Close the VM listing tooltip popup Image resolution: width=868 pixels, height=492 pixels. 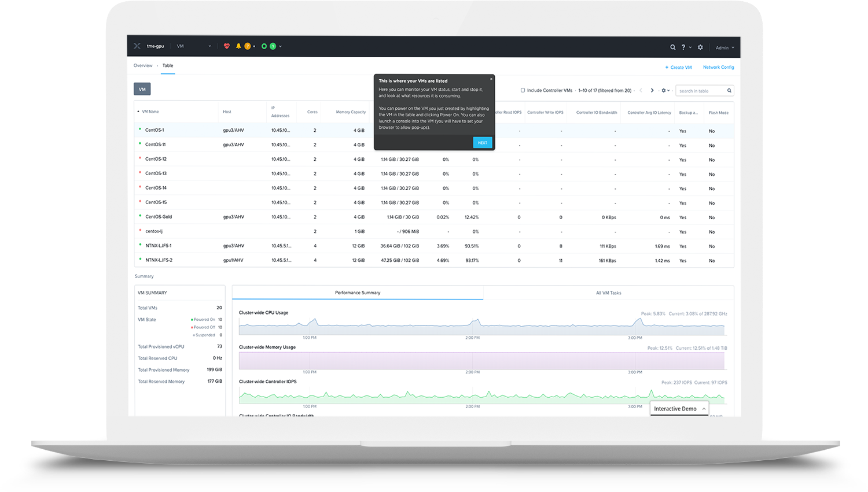pyautogui.click(x=491, y=79)
